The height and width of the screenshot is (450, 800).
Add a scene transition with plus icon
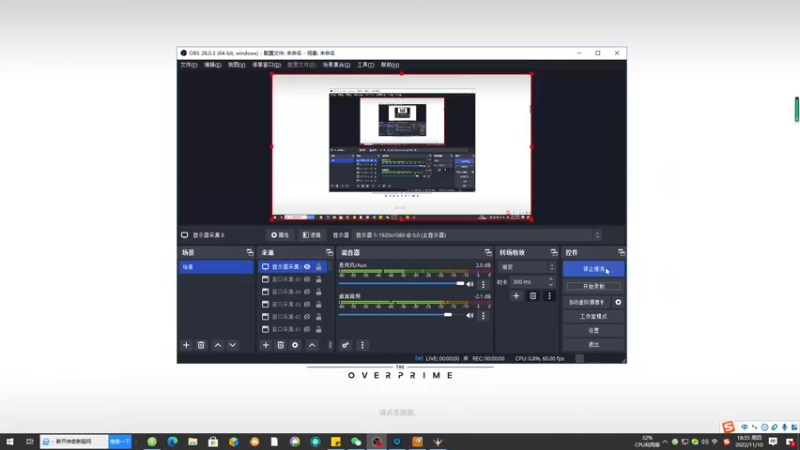pos(516,296)
